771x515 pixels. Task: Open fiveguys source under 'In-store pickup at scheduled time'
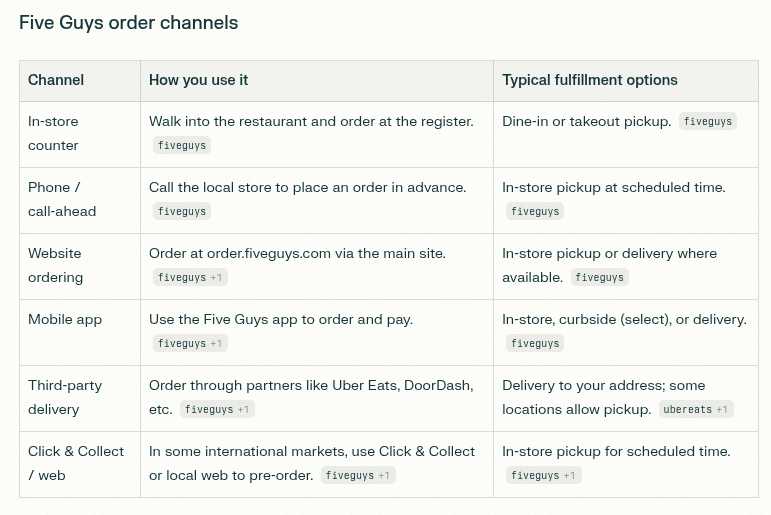pos(534,211)
